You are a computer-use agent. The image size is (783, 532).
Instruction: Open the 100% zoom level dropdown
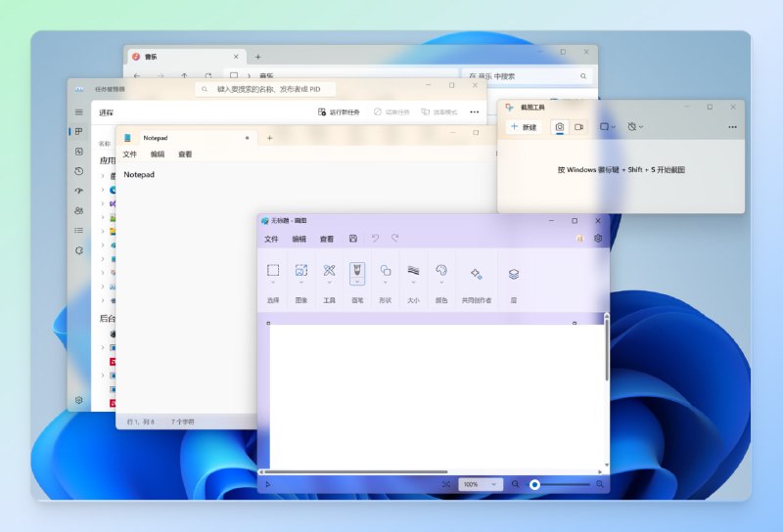[x=481, y=484]
